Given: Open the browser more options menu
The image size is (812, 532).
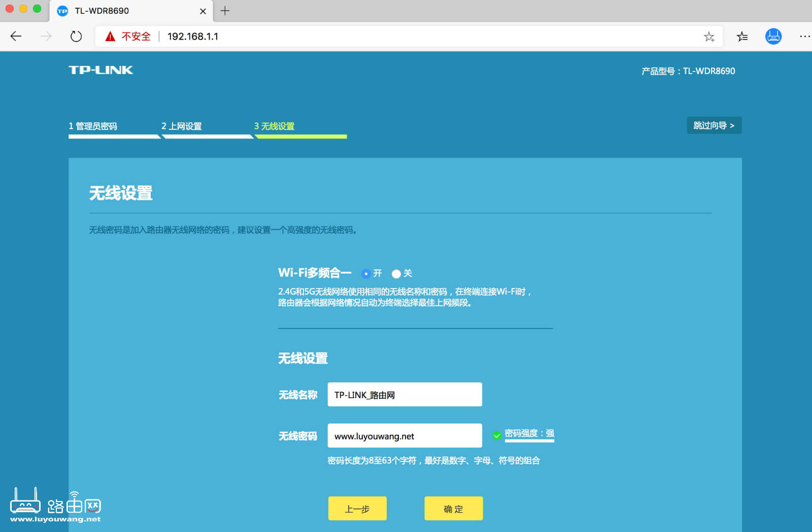Looking at the screenshot, I should (x=805, y=36).
